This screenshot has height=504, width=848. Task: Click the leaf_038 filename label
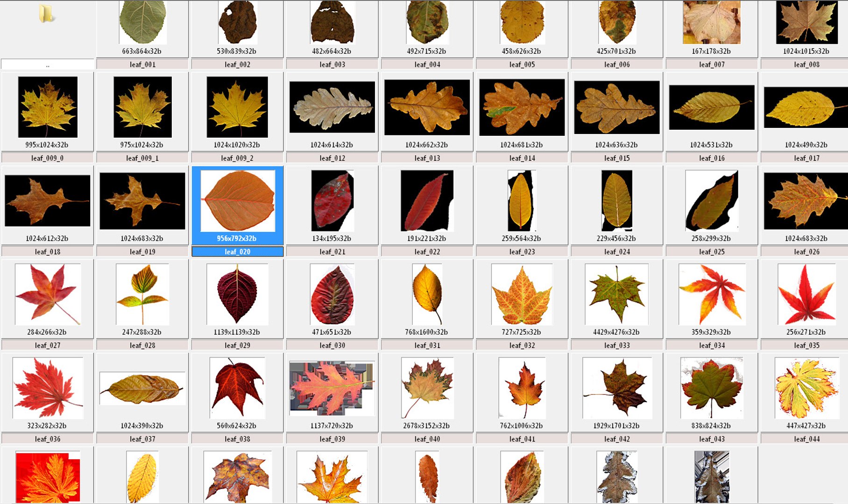(x=237, y=439)
